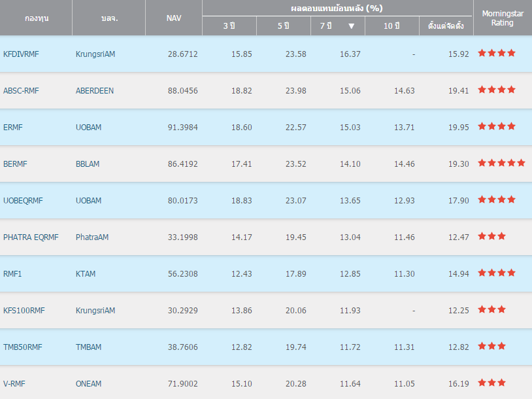Select the UOBEQRMF fund name
Viewport: 532px width, 399px height.
(23, 200)
